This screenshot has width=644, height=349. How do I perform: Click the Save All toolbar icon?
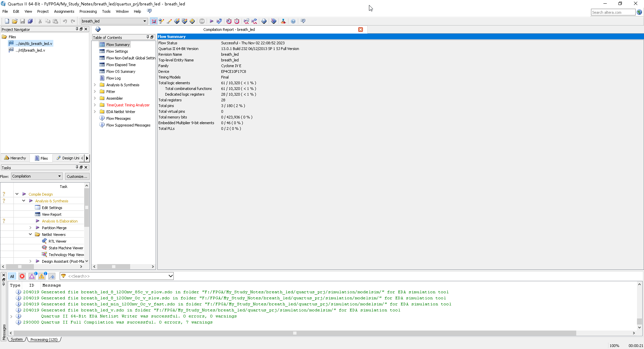tap(30, 21)
